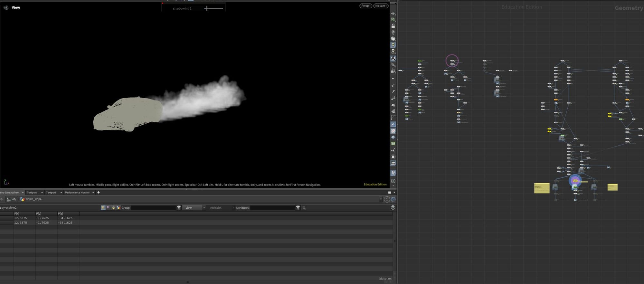Select the points attribute class icon

coord(103,208)
